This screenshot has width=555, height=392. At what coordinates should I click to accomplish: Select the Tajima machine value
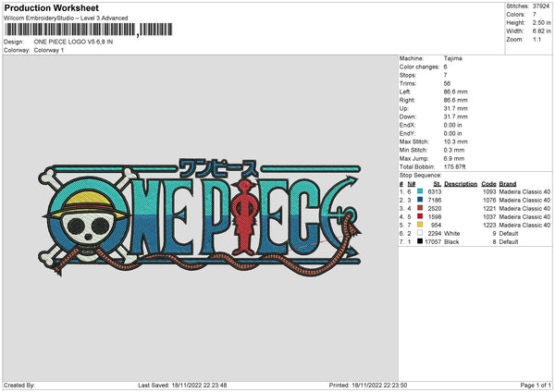point(453,57)
